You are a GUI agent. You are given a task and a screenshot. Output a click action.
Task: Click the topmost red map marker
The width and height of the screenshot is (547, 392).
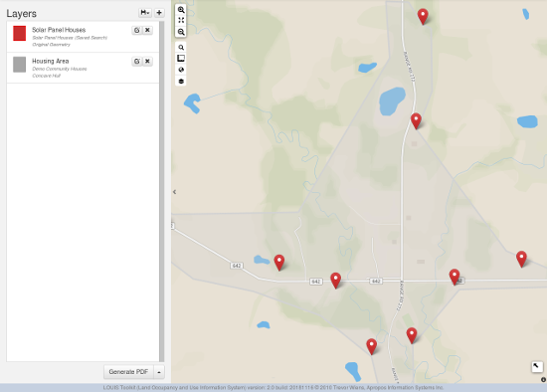click(423, 16)
